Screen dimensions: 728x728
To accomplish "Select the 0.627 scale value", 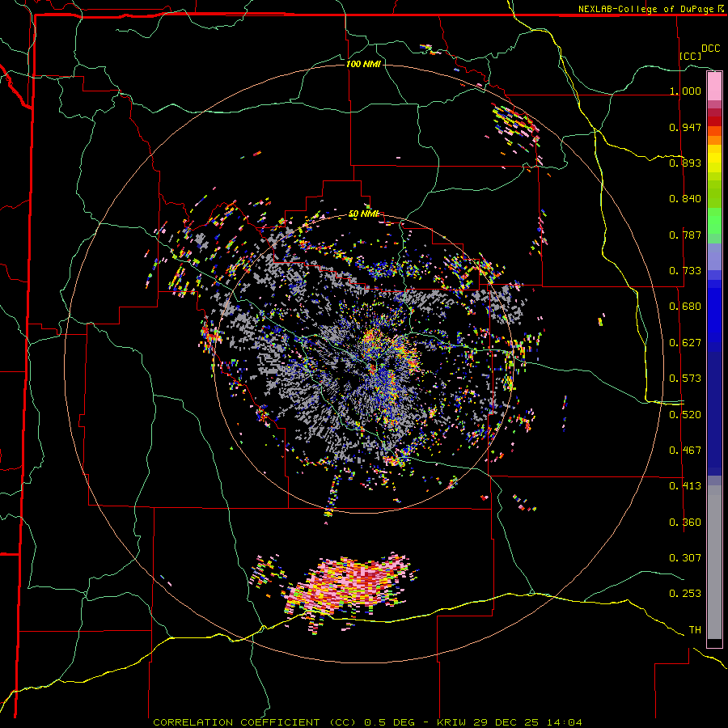I will [685, 343].
